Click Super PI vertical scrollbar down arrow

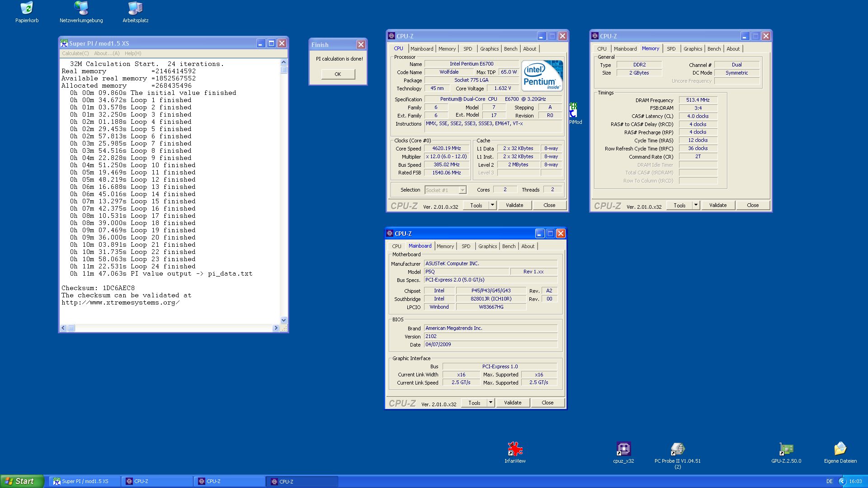[x=283, y=320]
